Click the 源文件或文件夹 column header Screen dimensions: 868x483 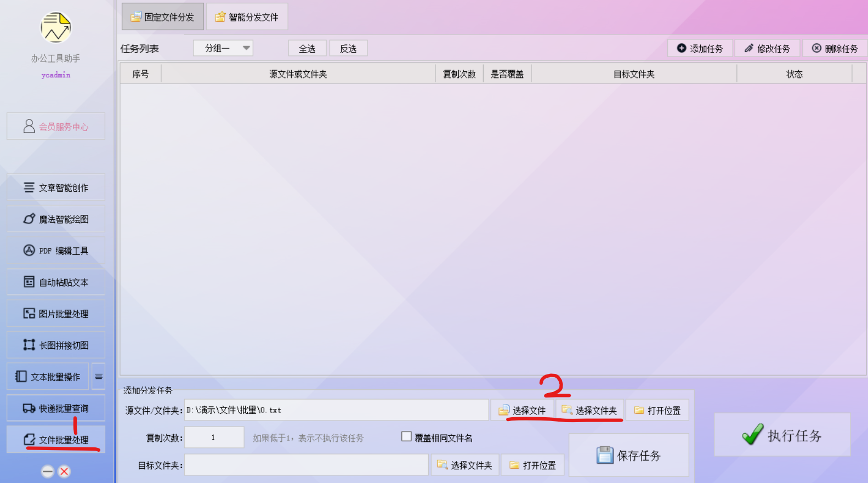(x=298, y=74)
